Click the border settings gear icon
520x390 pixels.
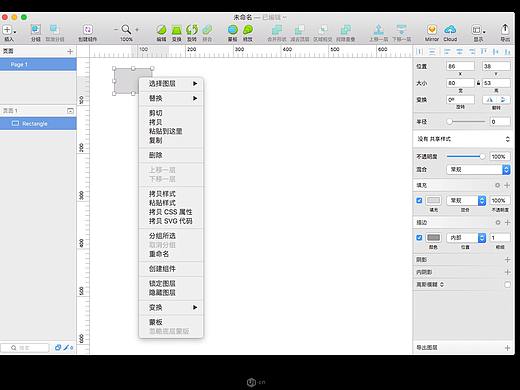(498, 222)
